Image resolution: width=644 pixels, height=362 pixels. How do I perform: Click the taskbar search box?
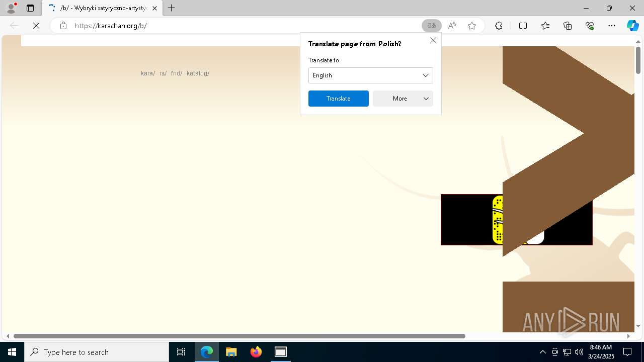point(97,352)
